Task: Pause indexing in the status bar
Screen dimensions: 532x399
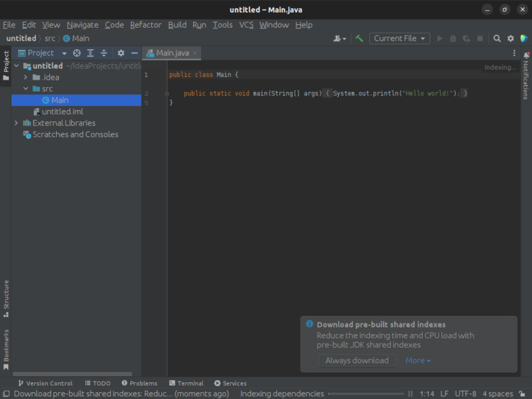Action: tap(410, 394)
